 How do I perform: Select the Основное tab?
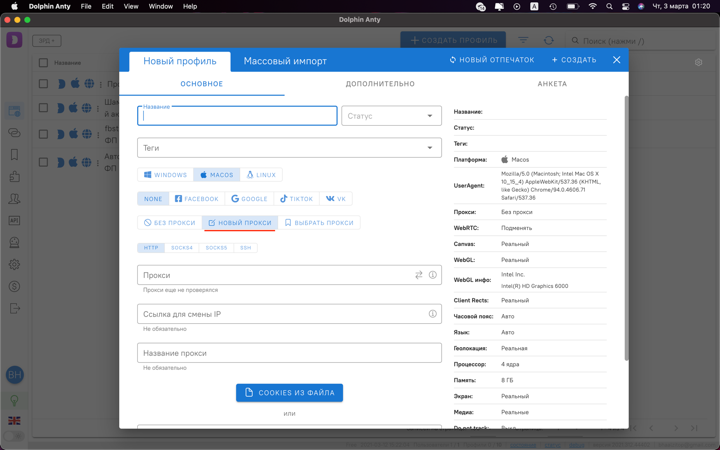202,84
